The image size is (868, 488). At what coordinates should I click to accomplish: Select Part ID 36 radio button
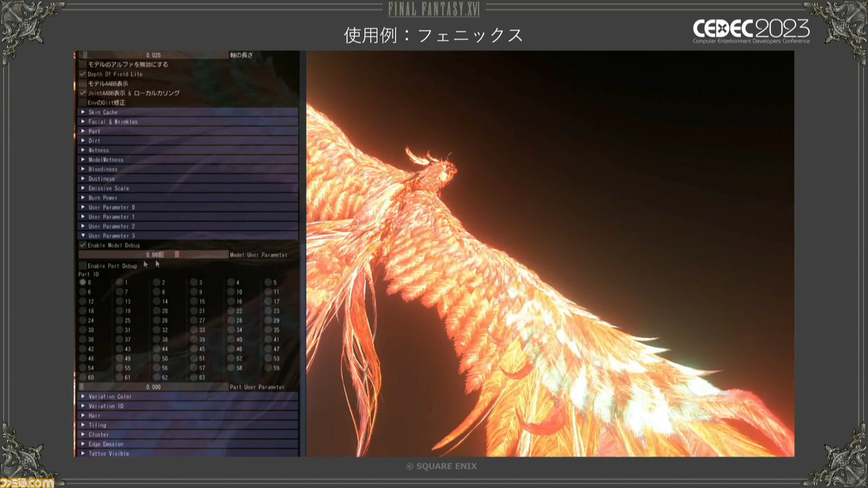(83, 339)
